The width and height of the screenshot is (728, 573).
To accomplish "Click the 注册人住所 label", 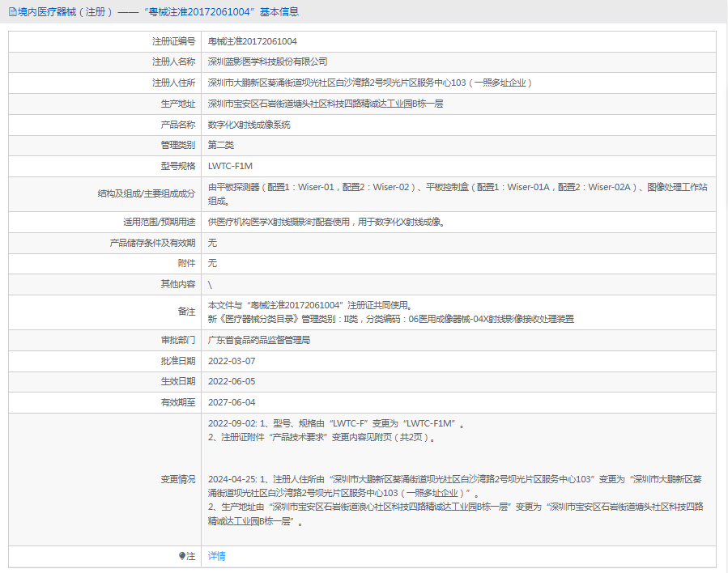I will 173,83.
